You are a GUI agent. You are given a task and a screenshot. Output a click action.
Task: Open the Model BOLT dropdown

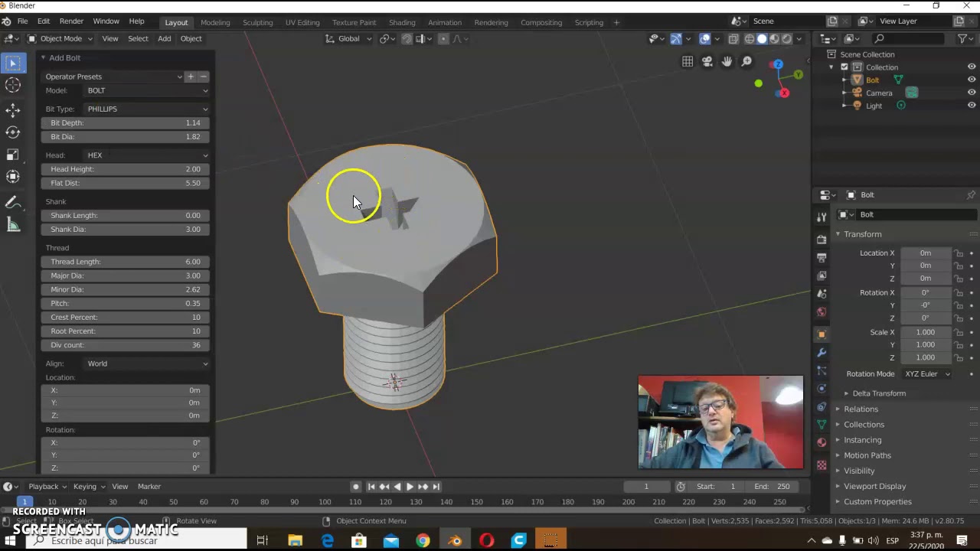tap(147, 90)
